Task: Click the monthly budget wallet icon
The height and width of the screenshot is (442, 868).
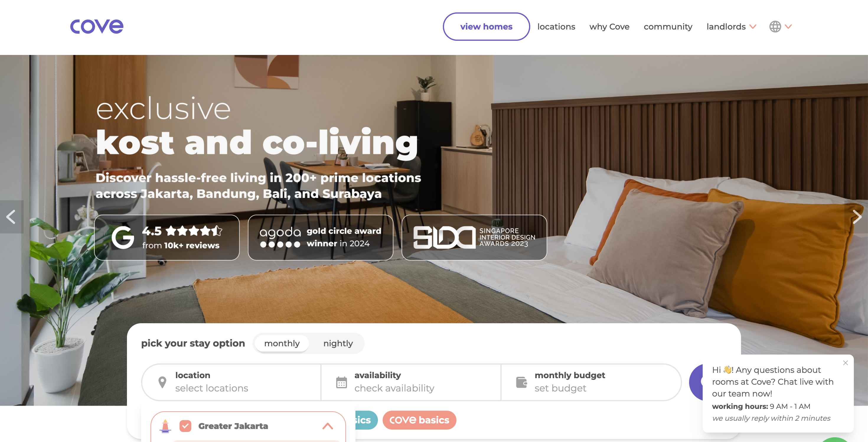Action: tap(521, 382)
